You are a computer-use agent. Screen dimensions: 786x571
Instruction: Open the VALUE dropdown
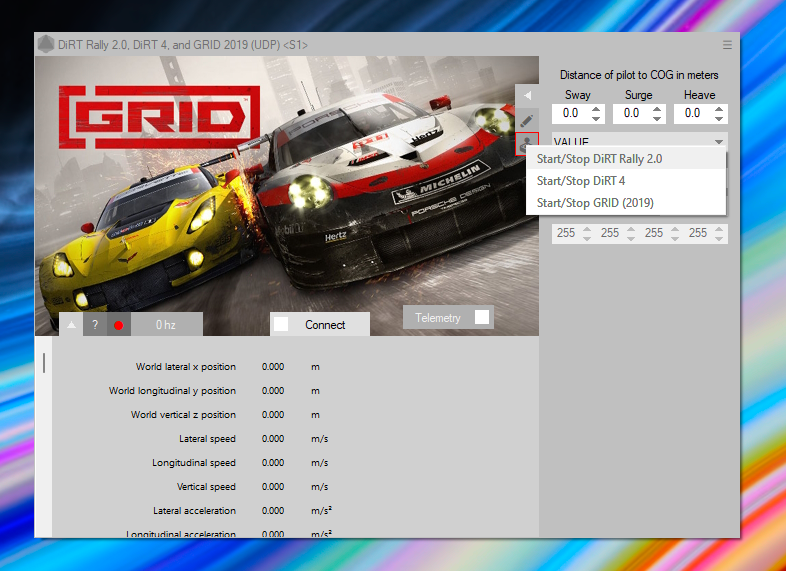[640, 141]
